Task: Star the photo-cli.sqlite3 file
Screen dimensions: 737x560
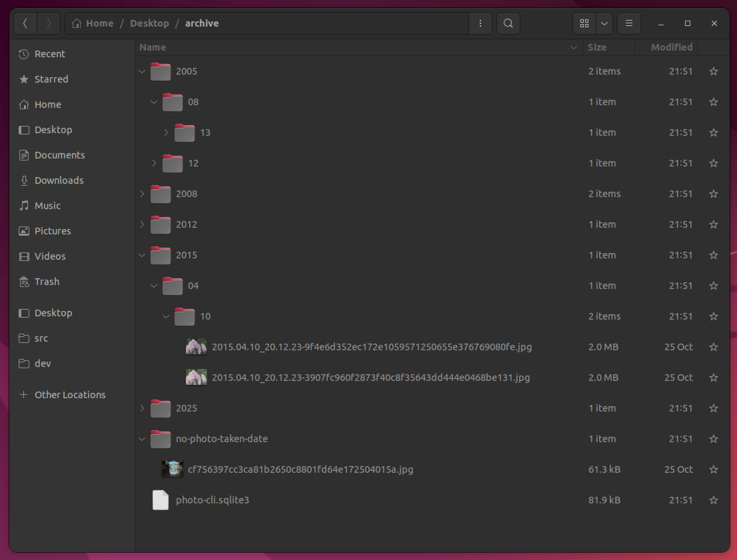Action: click(714, 500)
